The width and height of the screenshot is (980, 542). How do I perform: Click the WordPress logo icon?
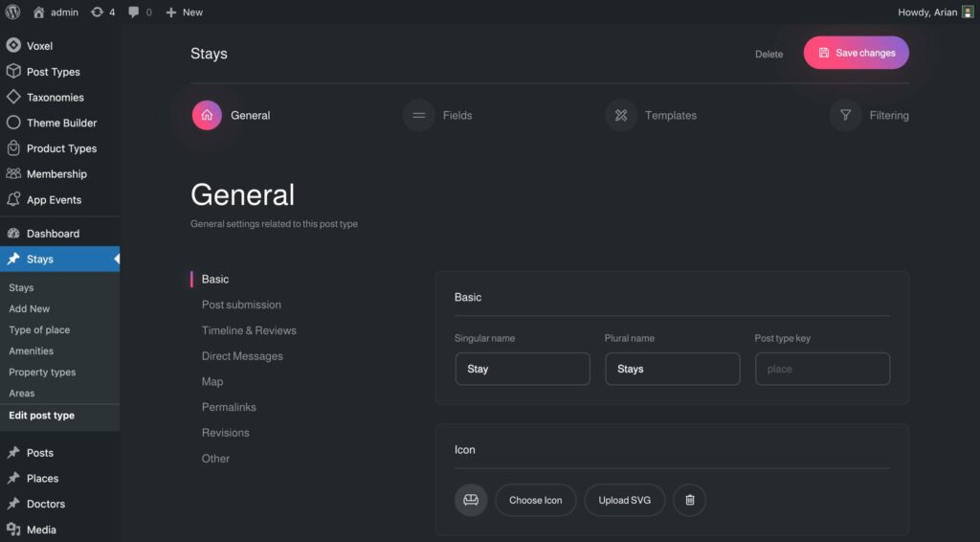(x=13, y=12)
